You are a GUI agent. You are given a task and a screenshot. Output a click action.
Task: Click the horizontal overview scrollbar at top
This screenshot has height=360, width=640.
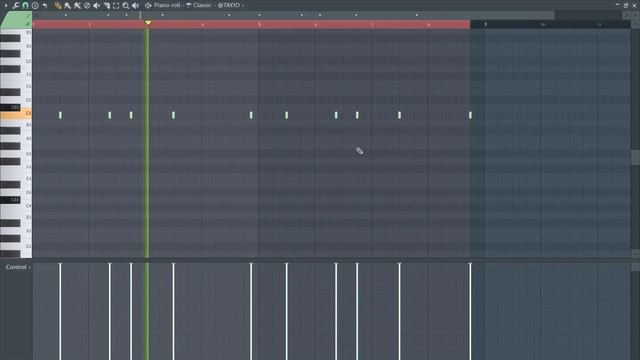point(293,15)
